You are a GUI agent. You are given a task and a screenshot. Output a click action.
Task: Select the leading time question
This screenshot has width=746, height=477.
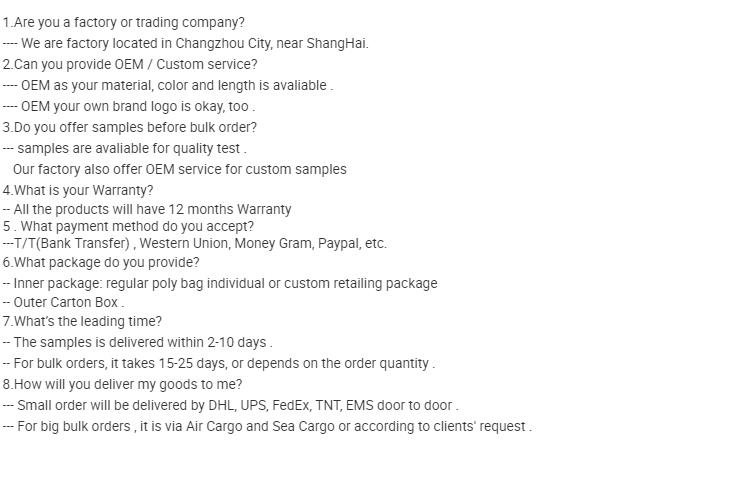82,321
